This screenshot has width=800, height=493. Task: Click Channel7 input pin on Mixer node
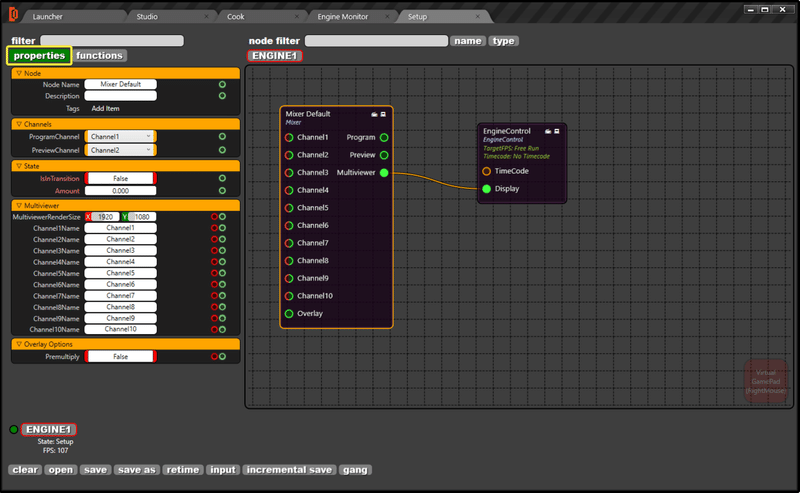(x=289, y=243)
